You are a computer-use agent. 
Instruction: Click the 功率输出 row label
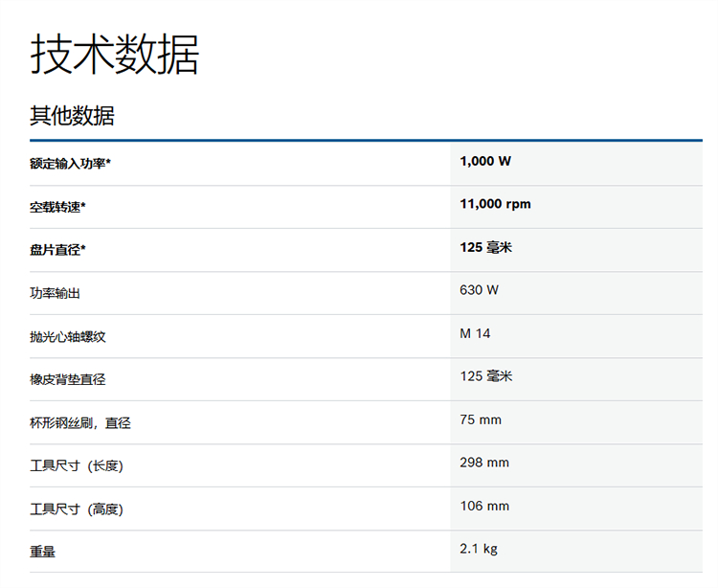pos(55,293)
